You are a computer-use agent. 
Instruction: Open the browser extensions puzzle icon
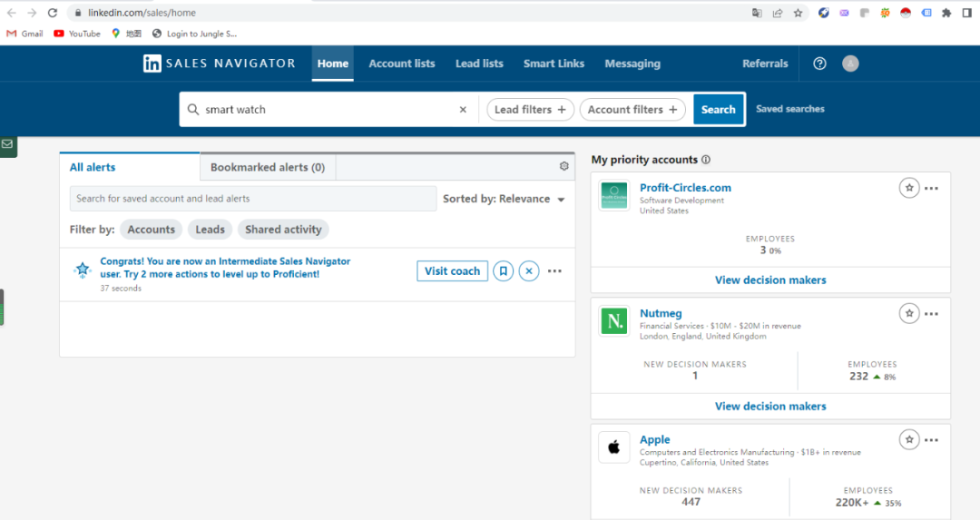pos(946,13)
